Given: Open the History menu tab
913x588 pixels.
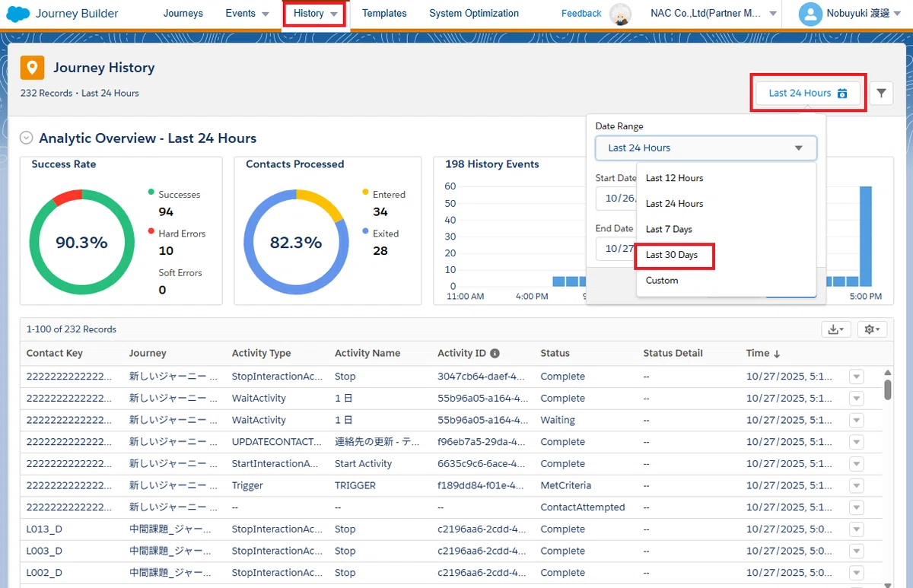Looking at the screenshot, I should coord(316,13).
